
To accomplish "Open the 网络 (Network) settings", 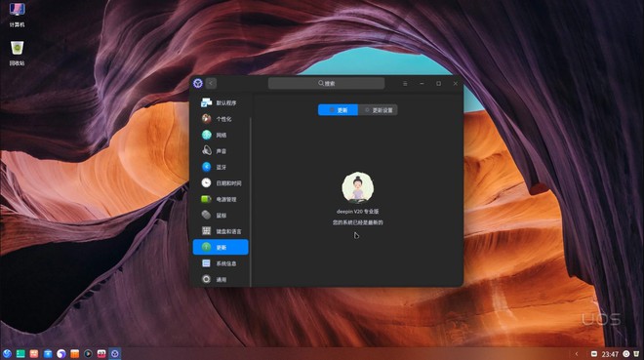I will [x=221, y=135].
